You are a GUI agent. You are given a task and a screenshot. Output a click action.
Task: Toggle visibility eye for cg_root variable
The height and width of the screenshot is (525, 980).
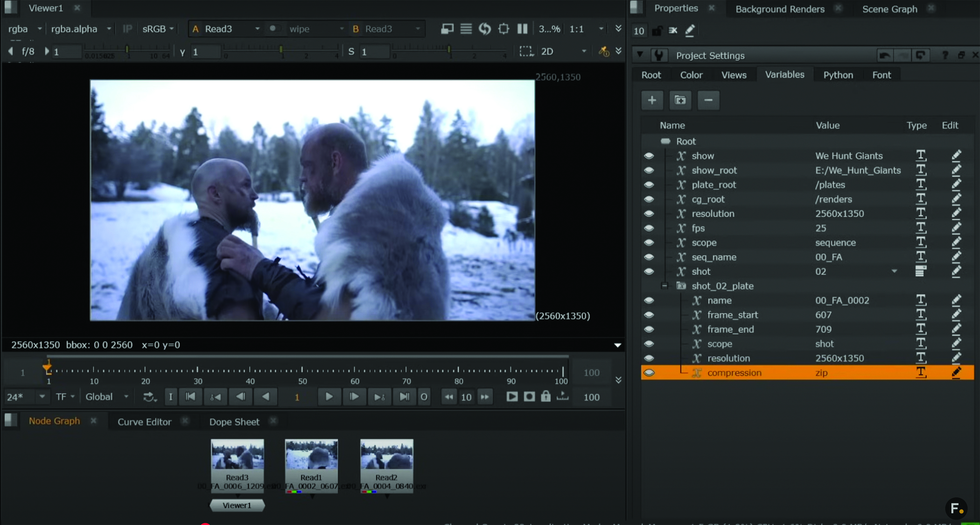(649, 199)
